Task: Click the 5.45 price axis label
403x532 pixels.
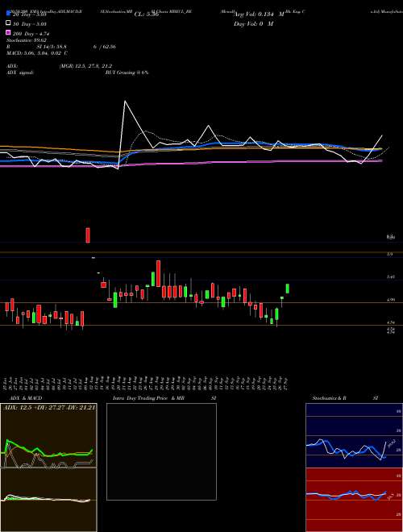Action: click(390, 276)
